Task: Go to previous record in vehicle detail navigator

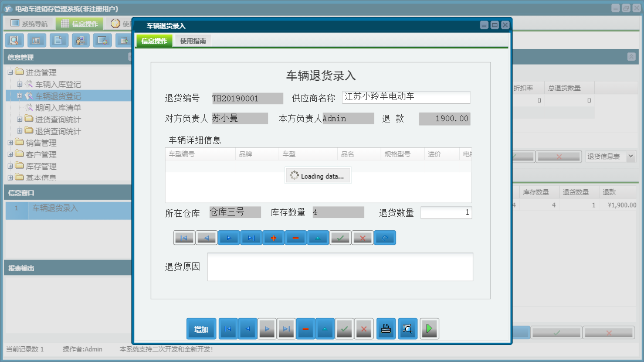Action: [206, 238]
